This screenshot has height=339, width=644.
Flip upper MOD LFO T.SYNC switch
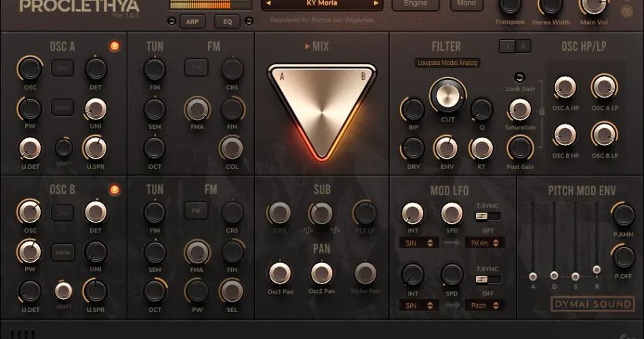click(x=488, y=216)
